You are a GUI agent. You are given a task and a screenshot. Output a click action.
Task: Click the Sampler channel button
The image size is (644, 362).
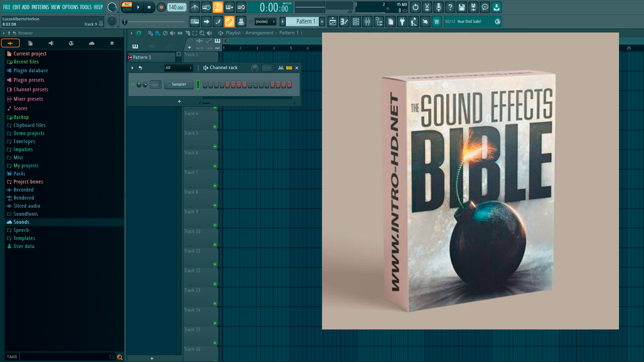[179, 84]
